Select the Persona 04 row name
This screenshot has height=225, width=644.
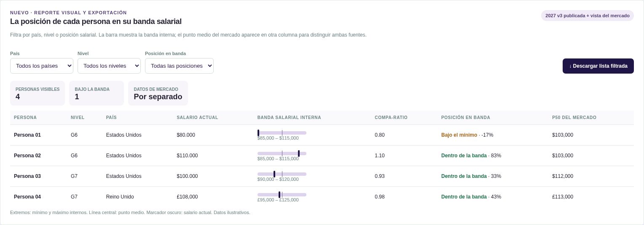tap(27, 197)
